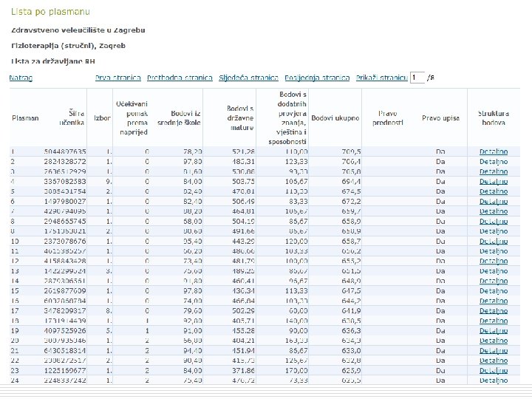The height and width of the screenshot is (399, 532).
Task: Show Detaljno for plasman 22
Action: [x=493, y=360]
